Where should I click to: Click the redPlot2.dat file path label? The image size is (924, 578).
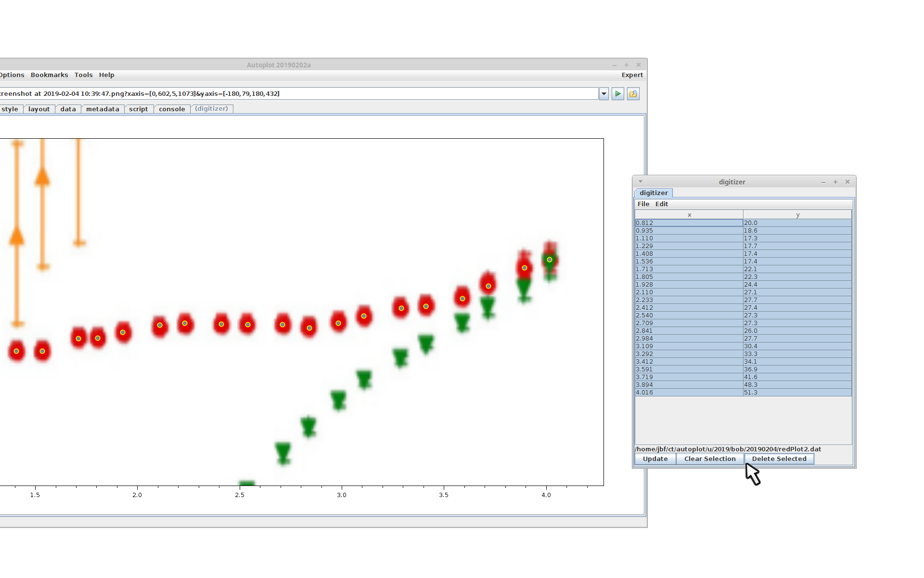[728, 449]
